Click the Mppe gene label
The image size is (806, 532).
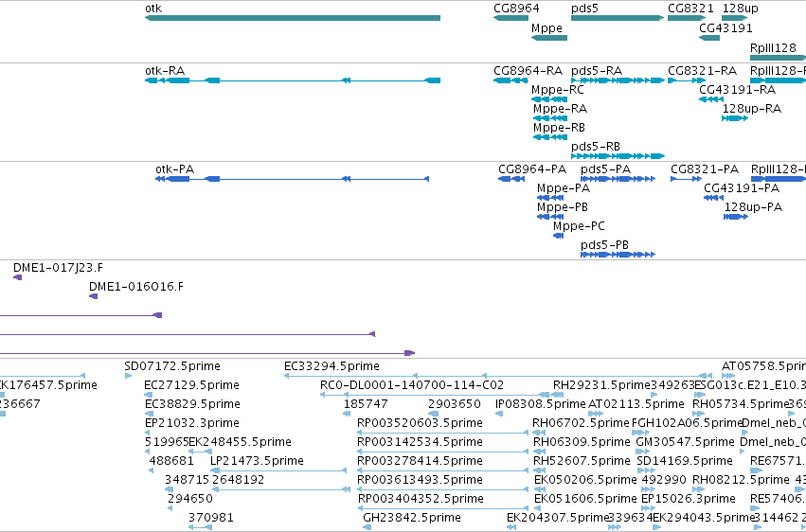pyautogui.click(x=546, y=28)
